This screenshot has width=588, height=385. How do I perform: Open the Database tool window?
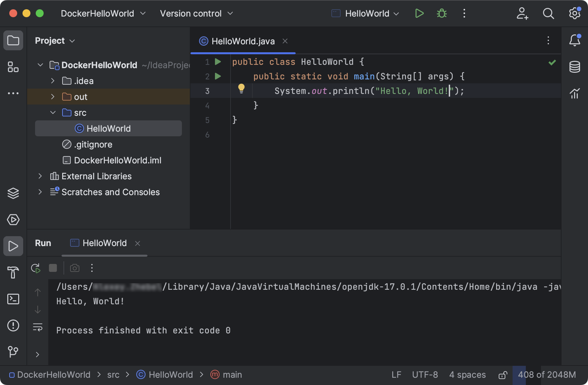(x=575, y=67)
